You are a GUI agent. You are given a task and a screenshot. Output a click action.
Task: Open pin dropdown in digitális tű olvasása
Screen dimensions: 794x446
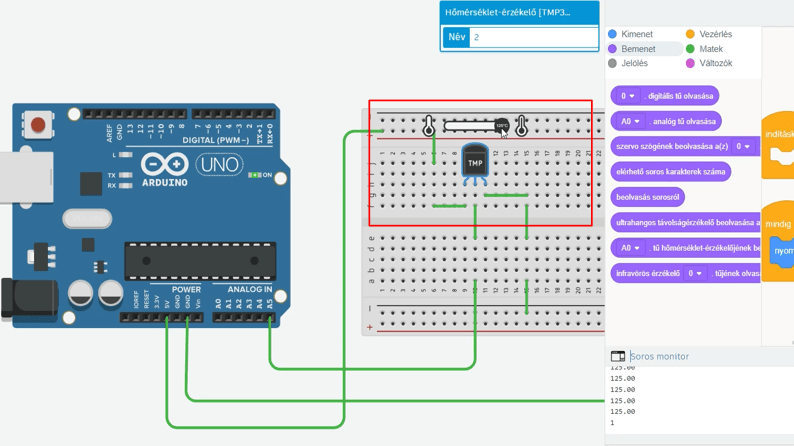tap(627, 96)
